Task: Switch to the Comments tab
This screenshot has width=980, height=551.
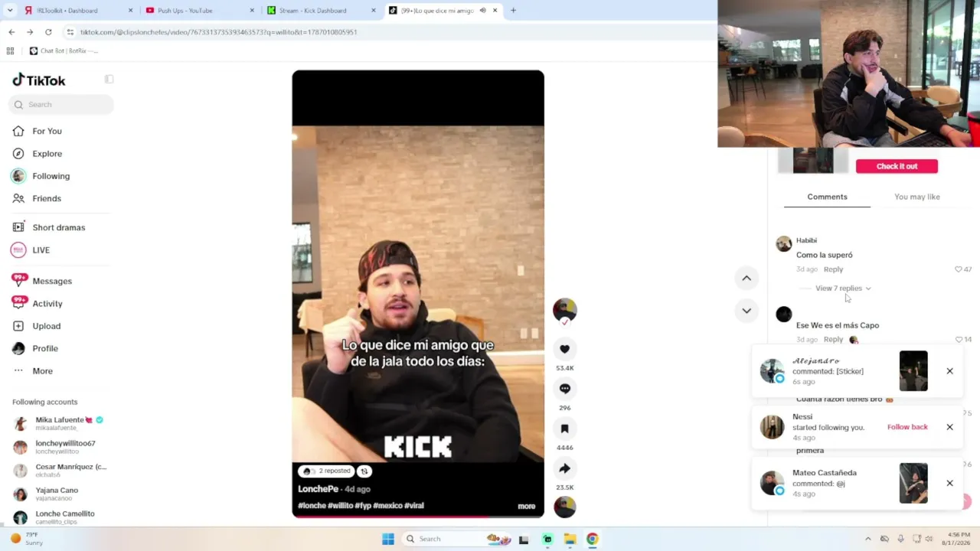Action: pos(827,197)
